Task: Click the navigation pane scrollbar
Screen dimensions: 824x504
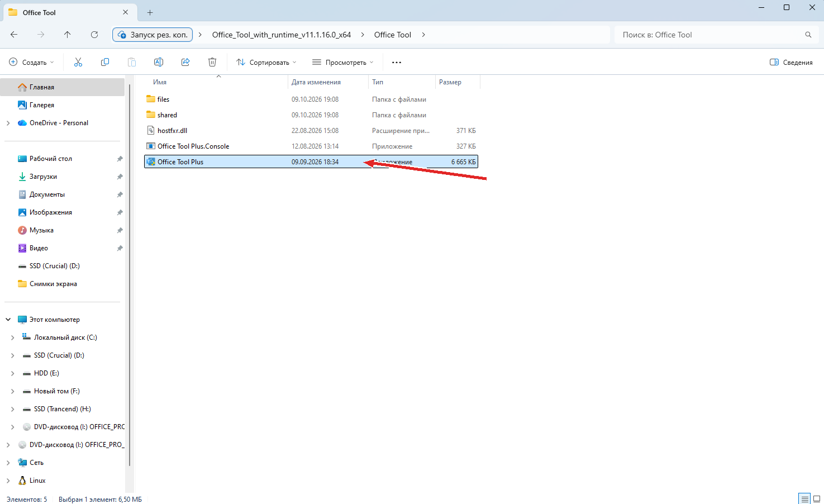Action: [130, 274]
